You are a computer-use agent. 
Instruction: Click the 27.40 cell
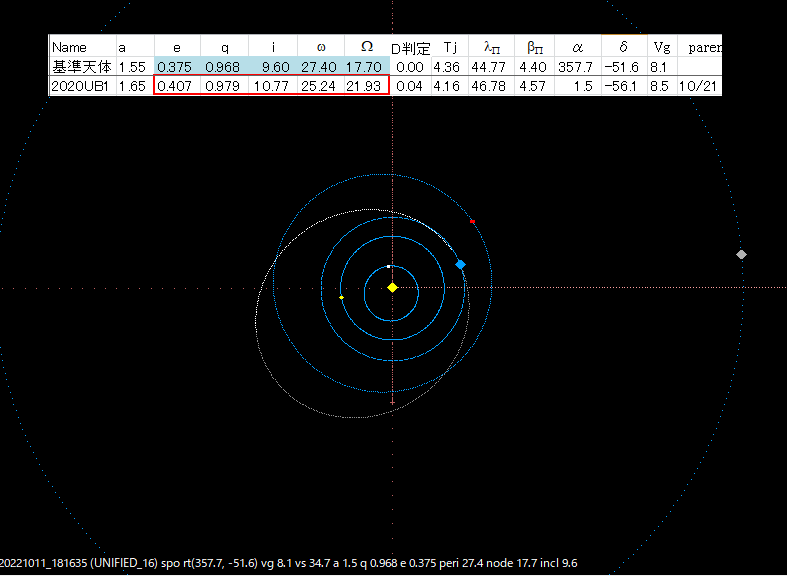pos(321,67)
